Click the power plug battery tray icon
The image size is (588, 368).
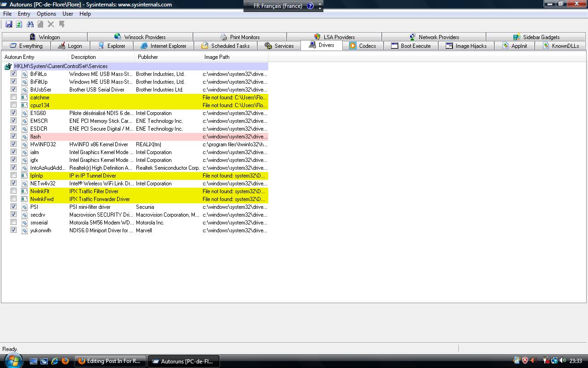(546, 361)
